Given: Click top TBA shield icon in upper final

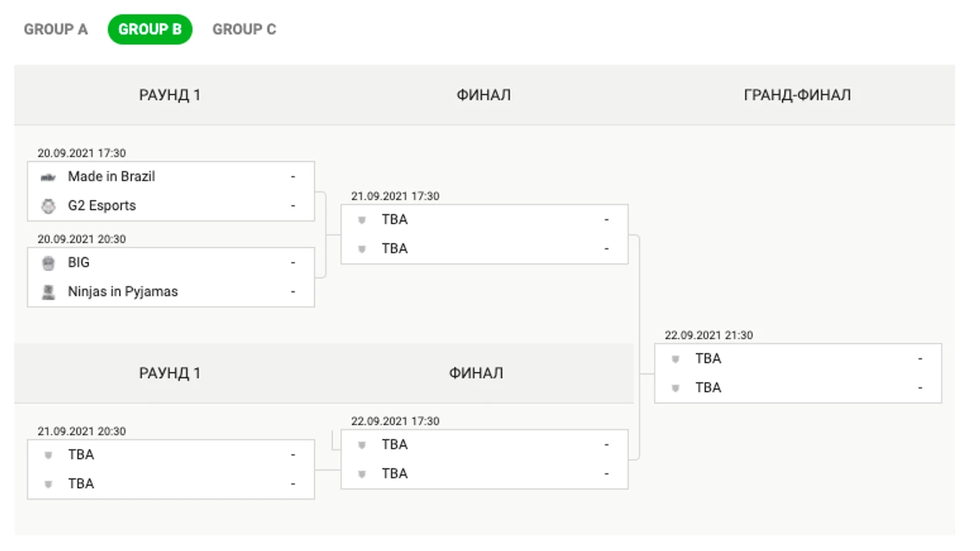Looking at the screenshot, I should pyautogui.click(x=362, y=220).
